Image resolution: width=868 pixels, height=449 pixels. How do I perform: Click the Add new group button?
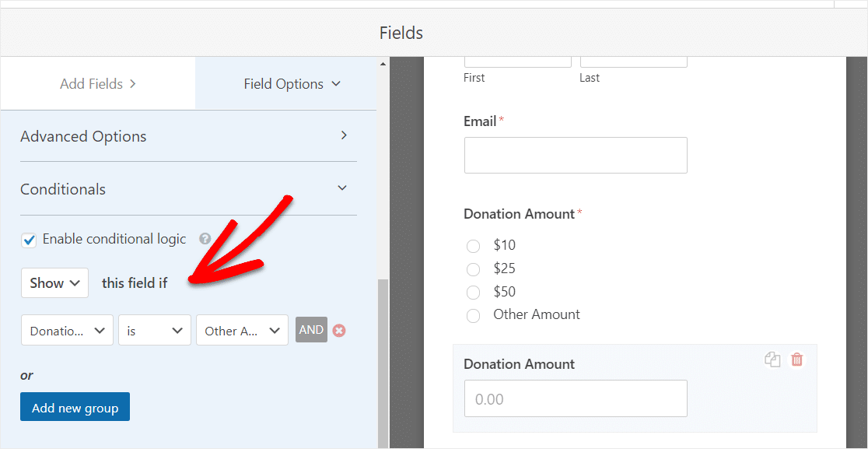coord(75,407)
